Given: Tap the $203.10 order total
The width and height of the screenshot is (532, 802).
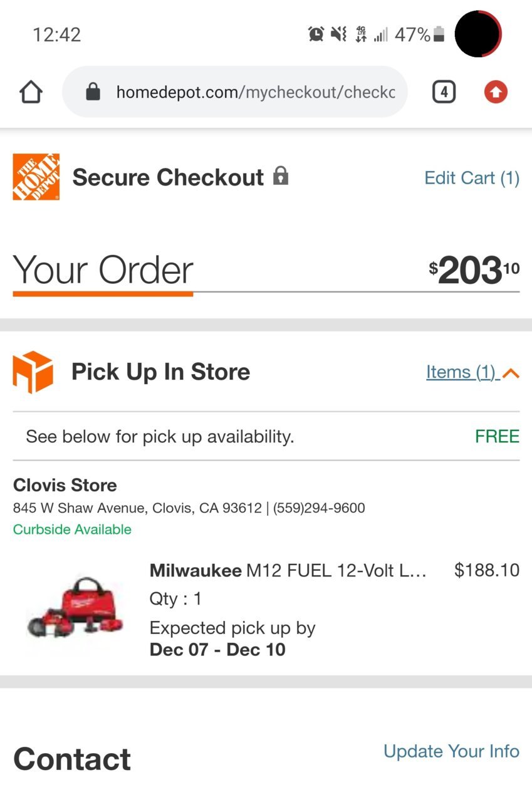Looking at the screenshot, I should pos(474,271).
